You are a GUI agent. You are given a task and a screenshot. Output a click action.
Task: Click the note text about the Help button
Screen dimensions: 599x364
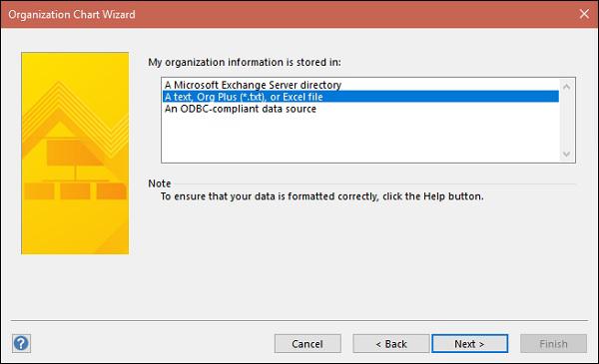coord(322,196)
